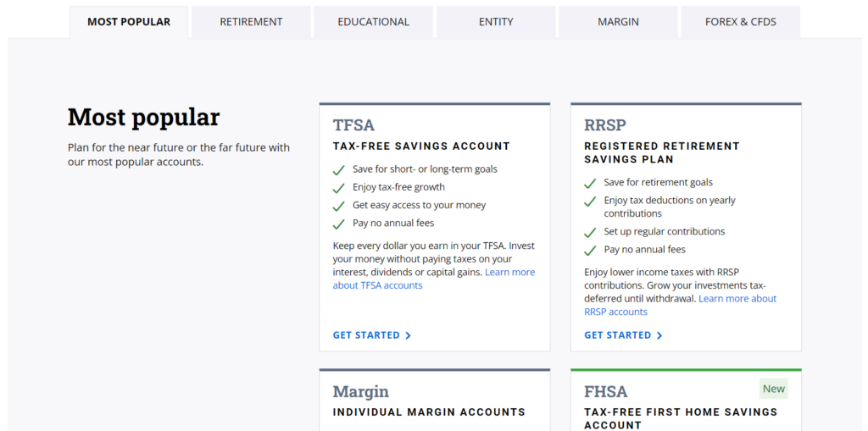Click Get Started under TFSA
This screenshot has height=431, width=868.
[366, 335]
